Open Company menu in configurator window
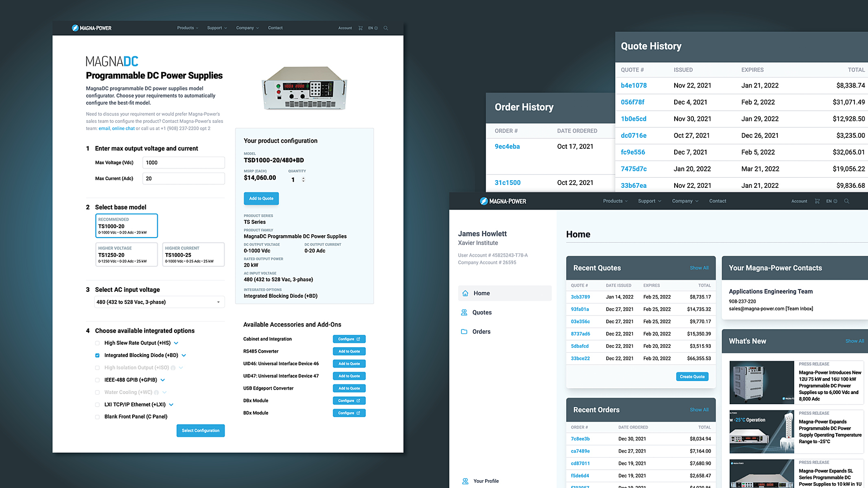The image size is (868, 488). pos(247,28)
